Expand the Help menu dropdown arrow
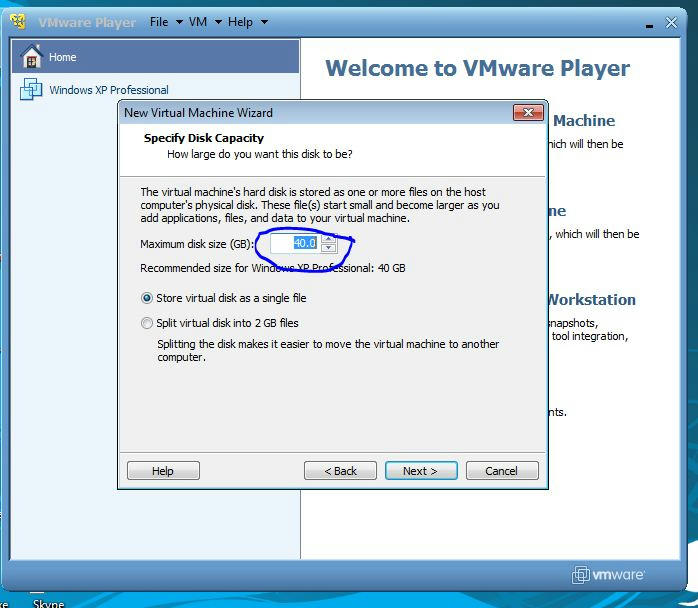This screenshot has width=698, height=608. click(x=264, y=22)
